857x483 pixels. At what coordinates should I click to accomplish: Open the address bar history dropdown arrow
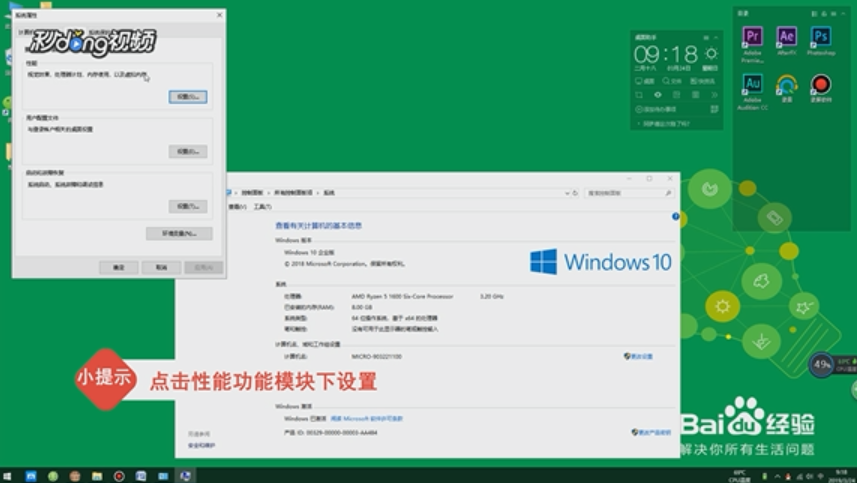(x=567, y=193)
